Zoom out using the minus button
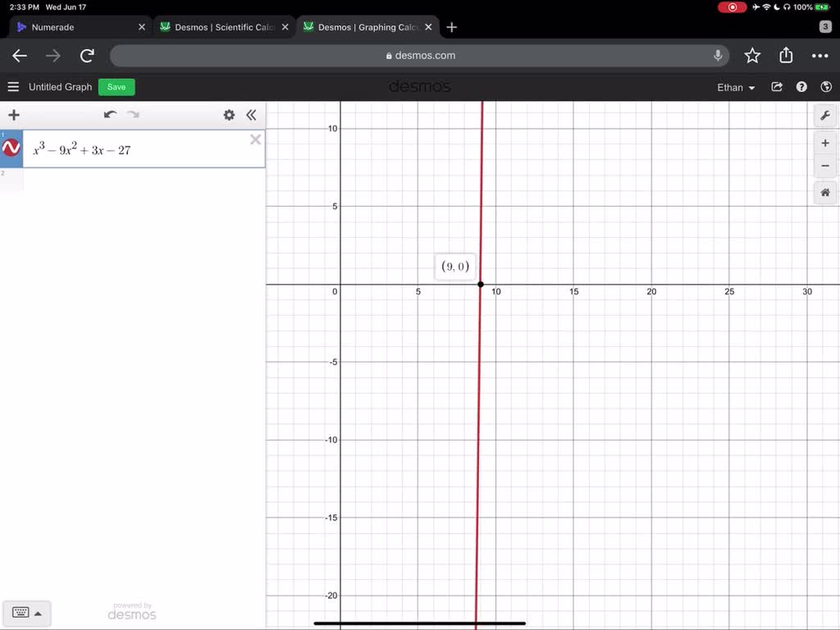Screen dimensions: 840x630 pyautogui.click(x=825, y=166)
